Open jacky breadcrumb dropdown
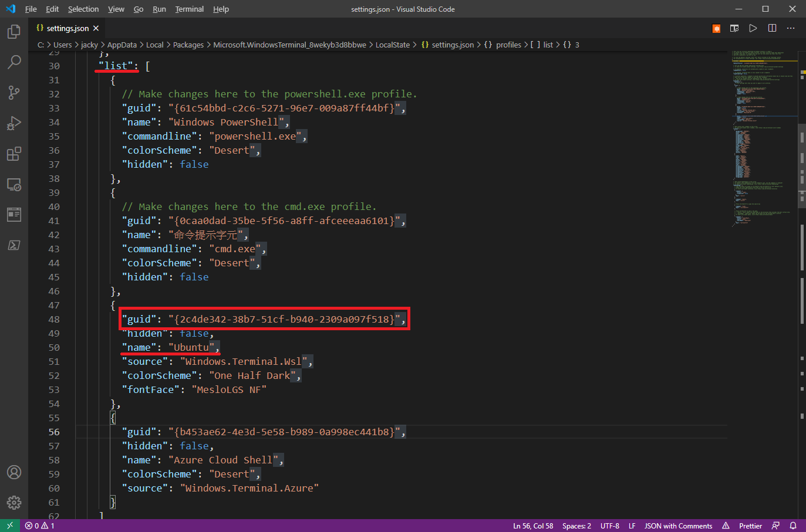806x532 pixels. tap(89, 45)
